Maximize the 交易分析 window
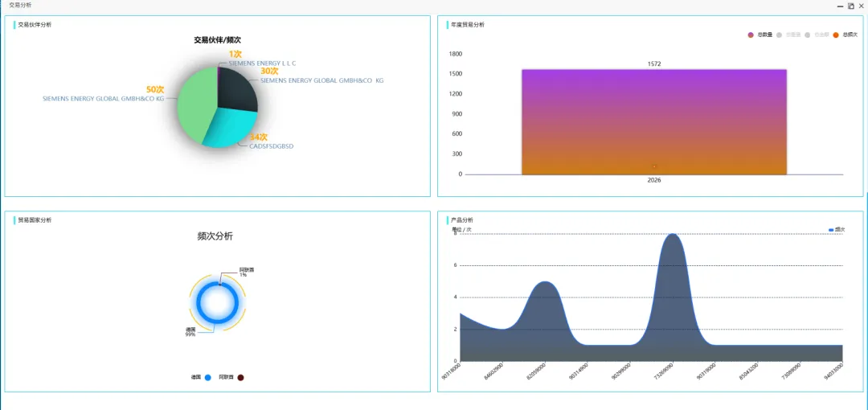Screen dimensions: 868x410 [x=851, y=6]
